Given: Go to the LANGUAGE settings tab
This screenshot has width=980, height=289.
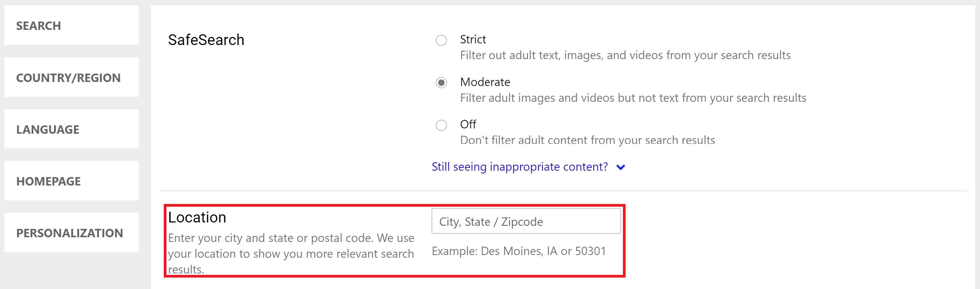Looking at the screenshot, I should tap(71, 129).
